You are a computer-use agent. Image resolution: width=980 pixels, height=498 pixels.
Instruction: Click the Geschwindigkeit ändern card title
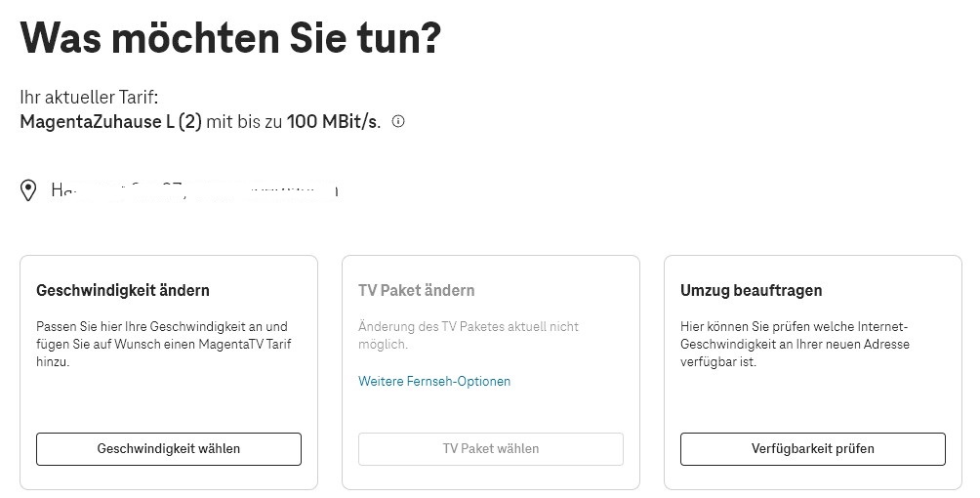(123, 290)
